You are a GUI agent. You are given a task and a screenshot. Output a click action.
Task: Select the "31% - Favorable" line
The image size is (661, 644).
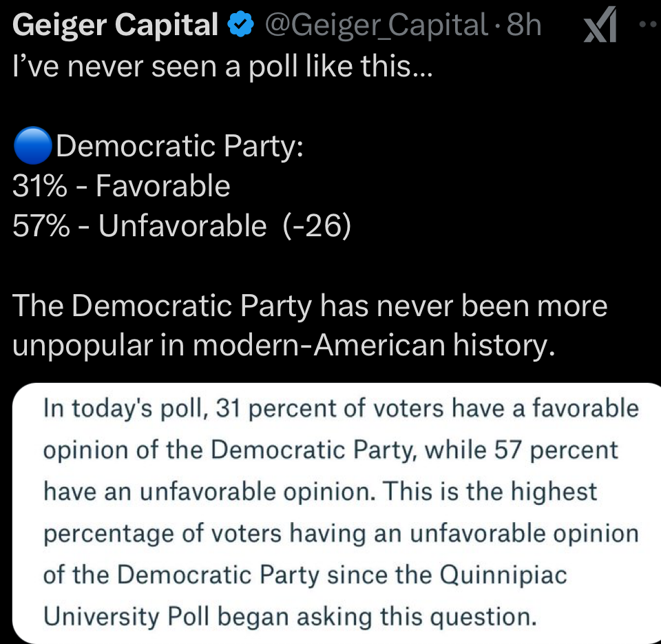122,186
